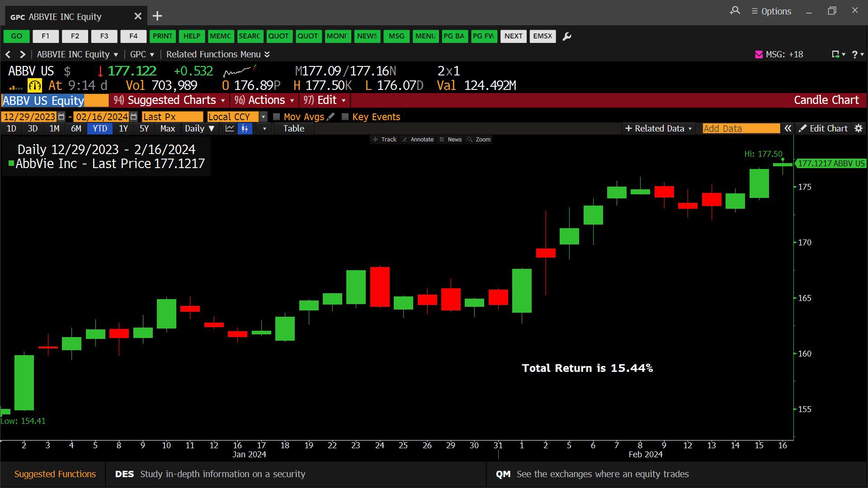
Task: Select the 1M time range
Action: point(54,128)
